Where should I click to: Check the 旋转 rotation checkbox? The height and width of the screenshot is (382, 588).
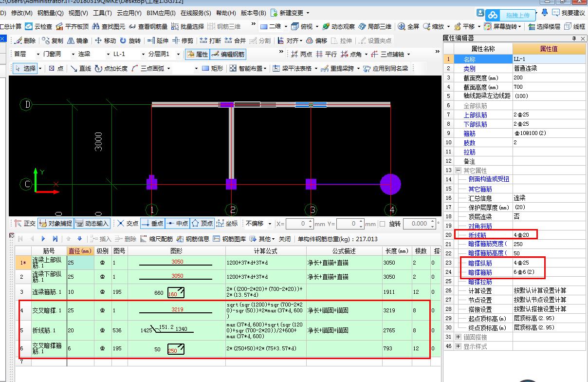(382, 224)
